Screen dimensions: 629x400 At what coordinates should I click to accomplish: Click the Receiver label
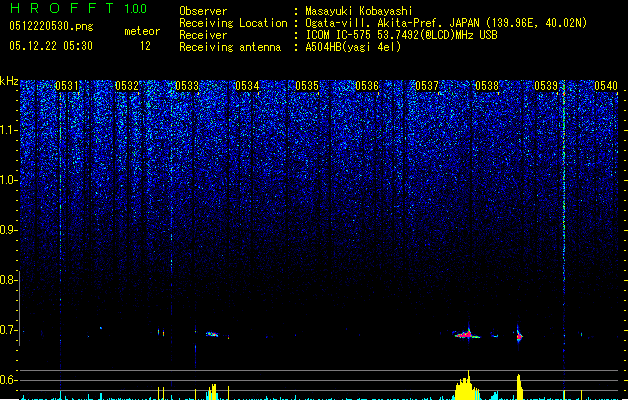pos(203,35)
